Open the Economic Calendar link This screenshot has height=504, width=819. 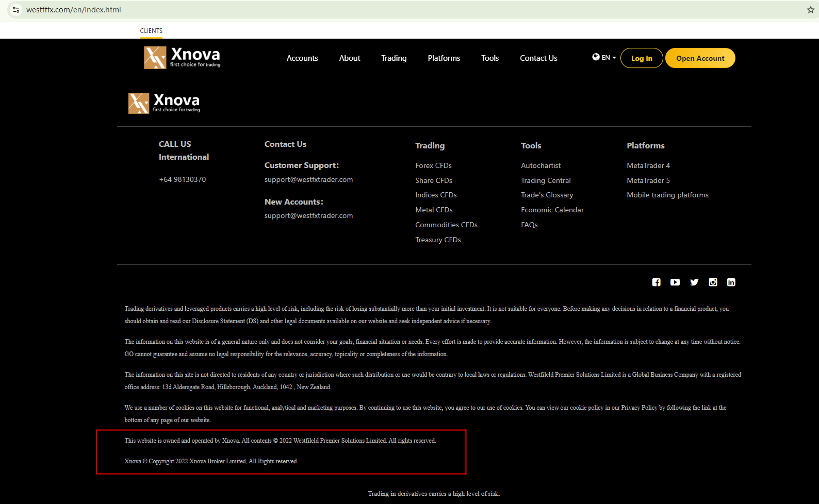552,210
